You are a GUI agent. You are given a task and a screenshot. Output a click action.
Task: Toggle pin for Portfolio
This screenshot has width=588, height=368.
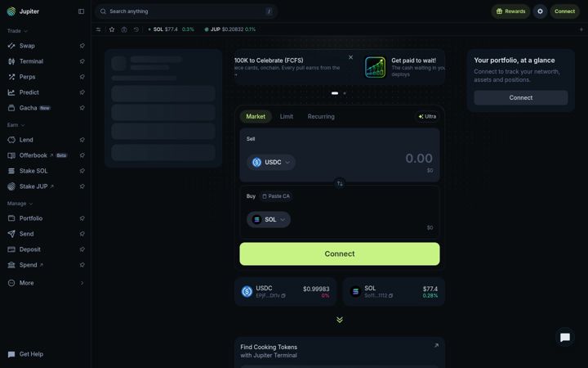click(82, 218)
